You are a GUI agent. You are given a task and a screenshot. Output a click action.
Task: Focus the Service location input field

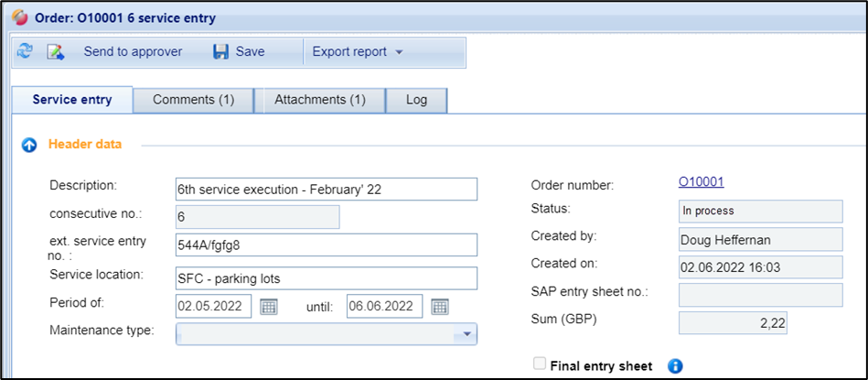tap(326, 277)
